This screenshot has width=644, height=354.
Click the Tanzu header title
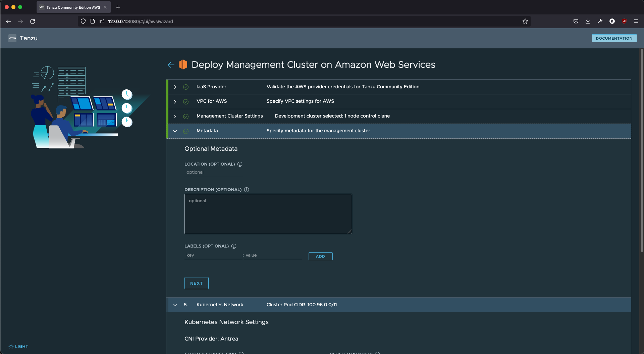click(29, 38)
